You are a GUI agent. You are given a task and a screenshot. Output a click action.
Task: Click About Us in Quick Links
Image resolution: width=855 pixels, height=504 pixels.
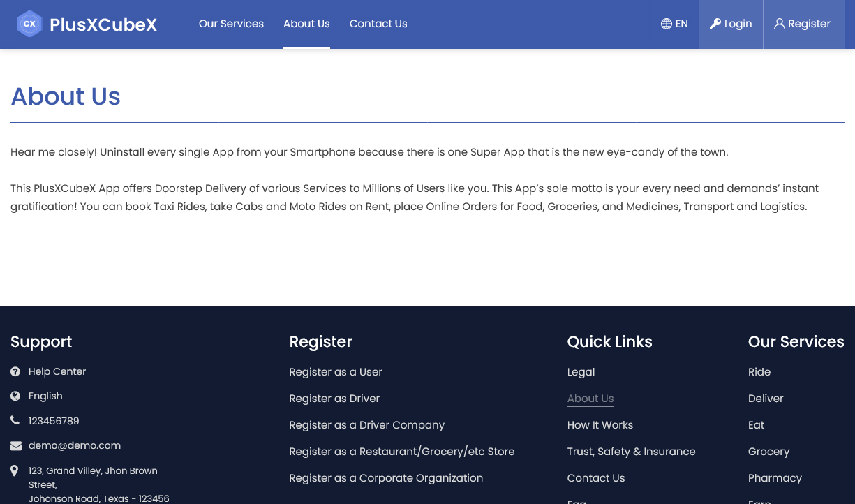coord(590,399)
